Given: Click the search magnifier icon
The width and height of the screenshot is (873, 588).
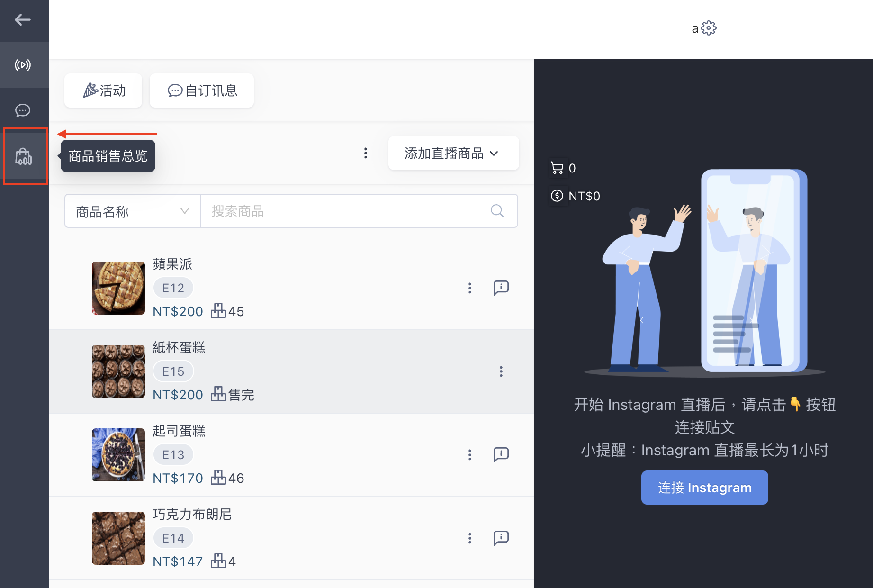Looking at the screenshot, I should coord(497,211).
